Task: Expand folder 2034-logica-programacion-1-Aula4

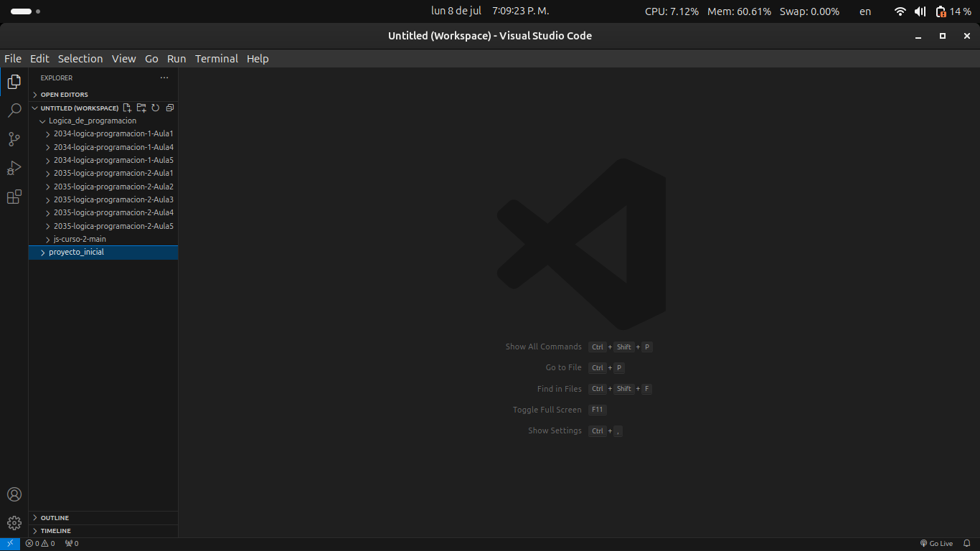Action: pyautogui.click(x=103, y=147)
